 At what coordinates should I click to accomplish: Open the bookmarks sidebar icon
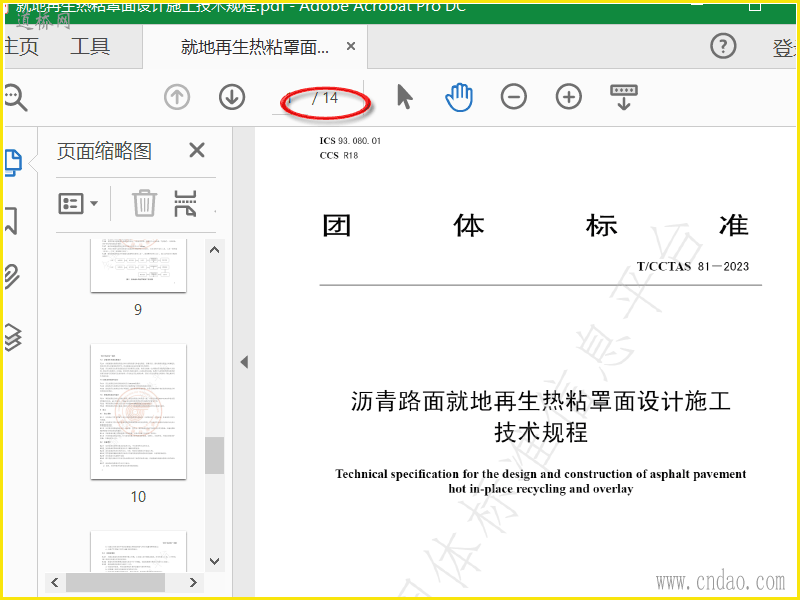coord(11,221)
